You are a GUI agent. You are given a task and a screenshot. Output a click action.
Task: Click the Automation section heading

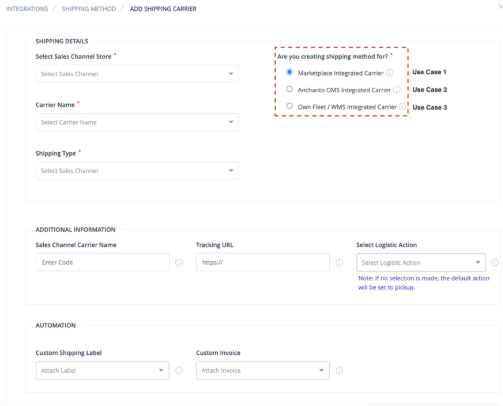click(56, 325)
